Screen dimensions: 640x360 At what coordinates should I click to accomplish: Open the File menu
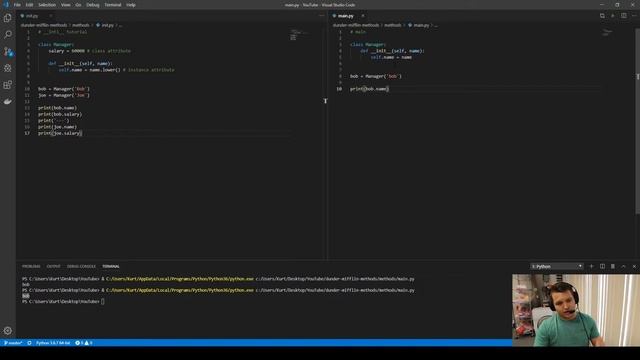coord(17,5)
